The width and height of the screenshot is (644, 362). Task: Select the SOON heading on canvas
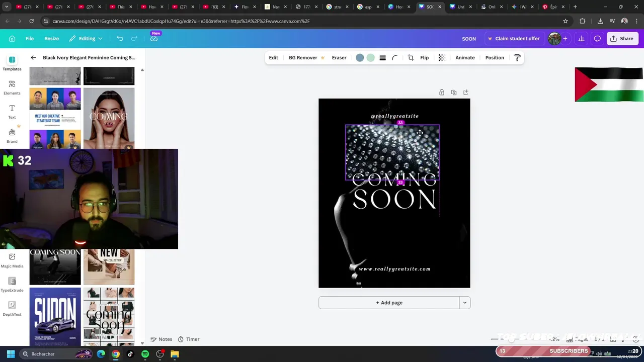pyautogui.click(x=394, y=200)
